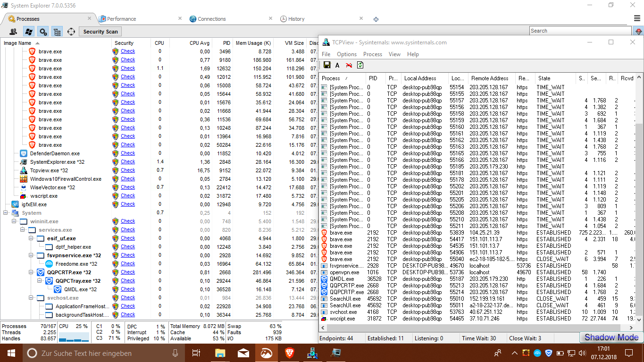Open Brave browser from the taskbar
The image size is (644, 362).
coord(289,353)
